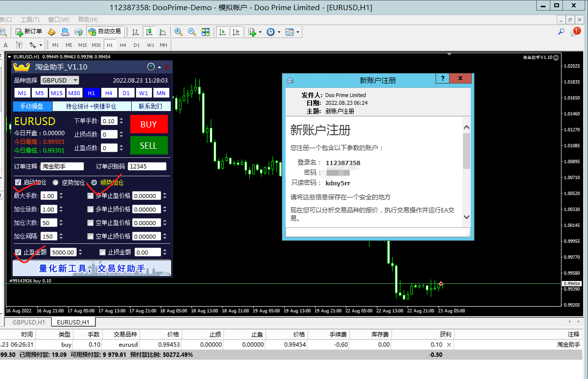
Task: Enable the 空单止盈价格 checkbox
Action: coord(90,223)
